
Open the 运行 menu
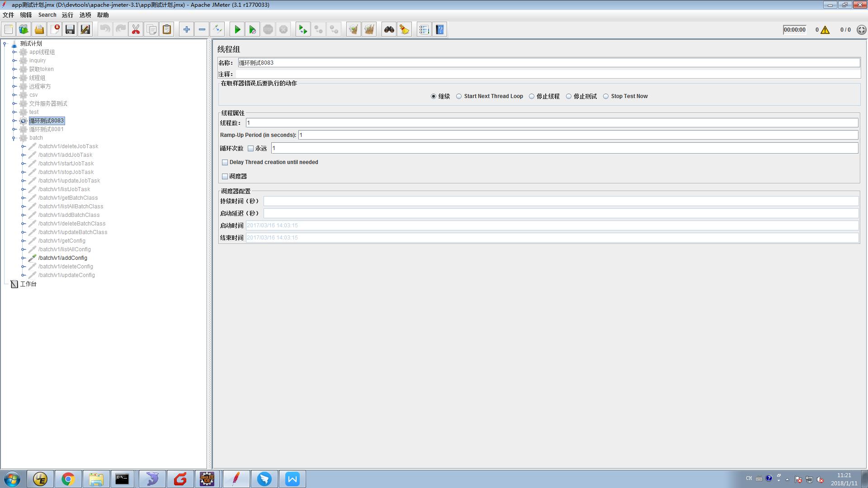(67, 14)
